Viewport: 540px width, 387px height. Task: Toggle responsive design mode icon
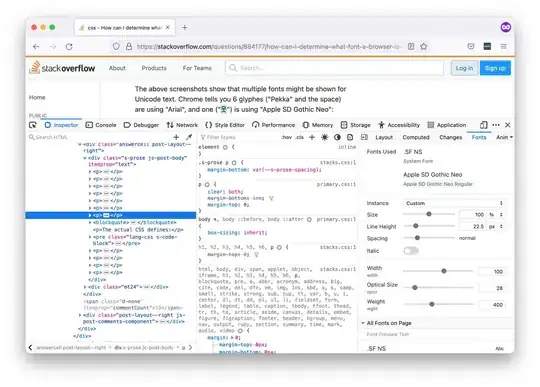(x=484, y=125)
